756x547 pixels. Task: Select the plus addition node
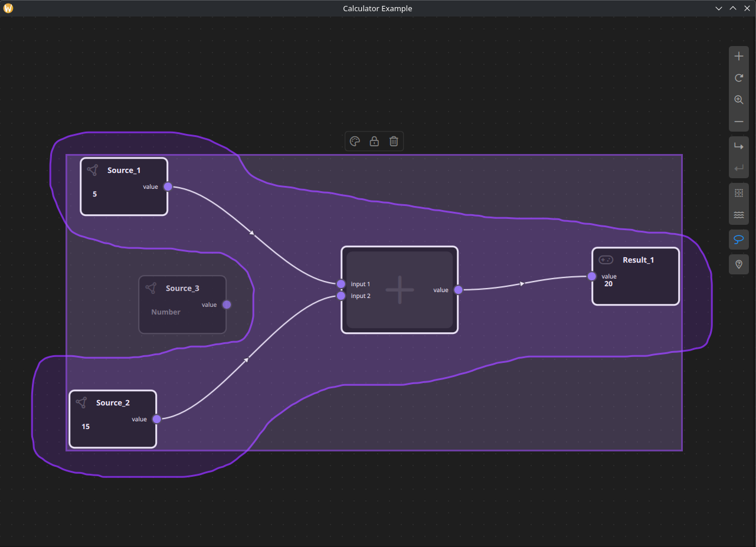400,290
